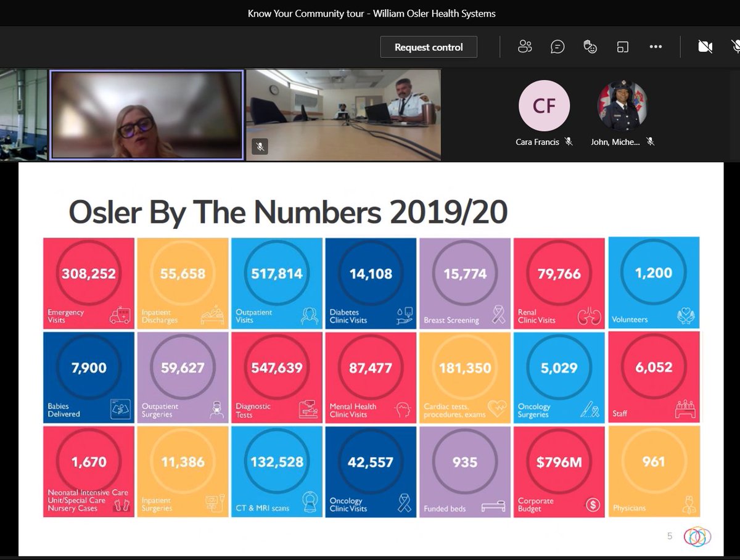Click the meeting title Know Your Community tour
This screenshot has width=740, height=560.
click(372, 13)
